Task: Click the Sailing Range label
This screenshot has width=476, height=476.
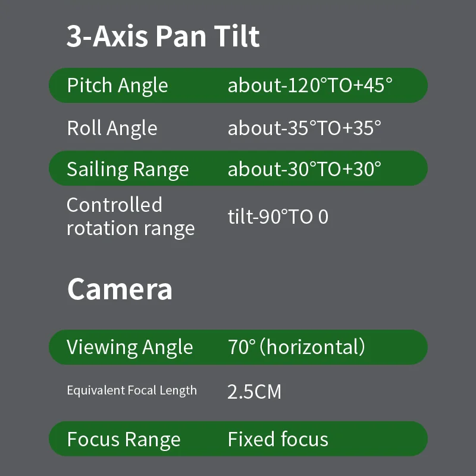Action: (127, 169)
